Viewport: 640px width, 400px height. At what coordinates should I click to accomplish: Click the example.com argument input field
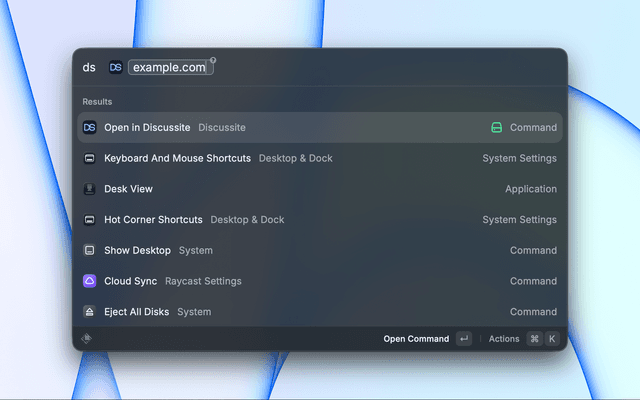point(171,67)
